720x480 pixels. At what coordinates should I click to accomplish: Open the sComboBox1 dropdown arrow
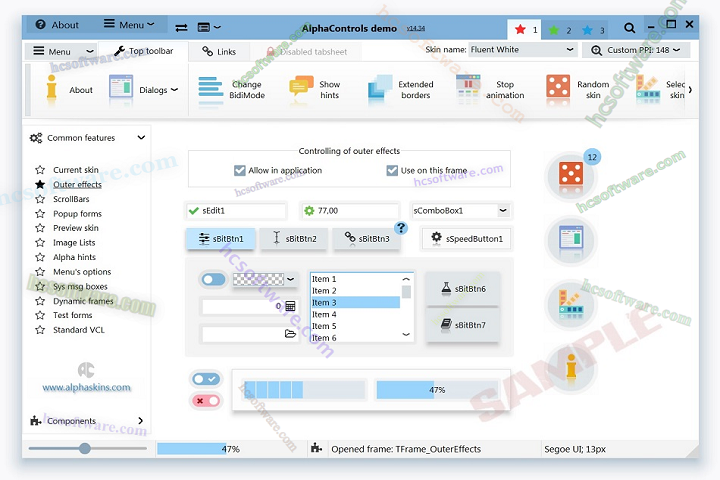(x=503, y=210)
